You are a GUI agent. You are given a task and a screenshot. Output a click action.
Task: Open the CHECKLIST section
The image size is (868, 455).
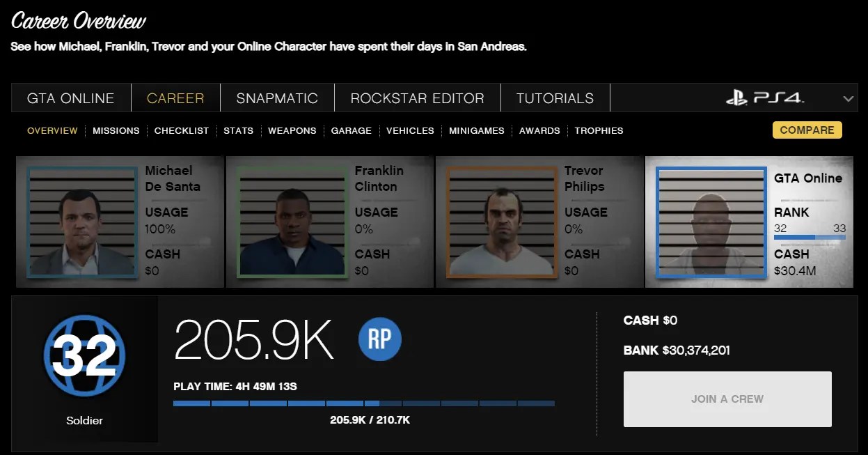click(181, 130)
